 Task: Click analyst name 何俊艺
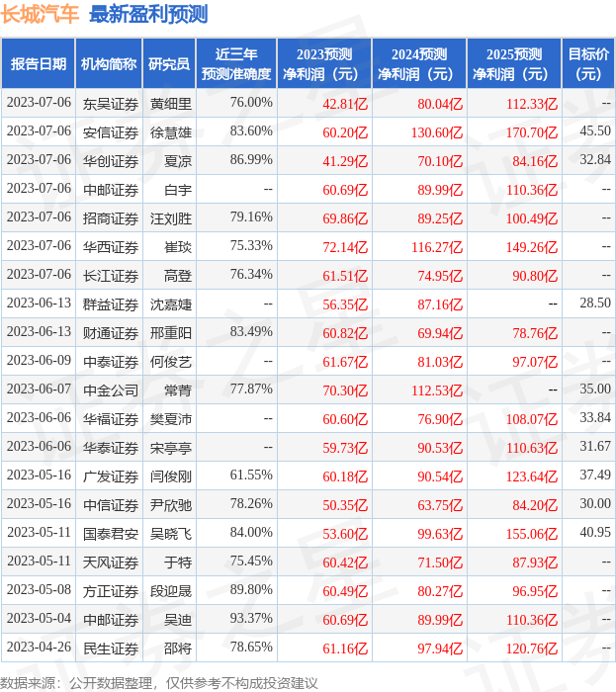171,362
